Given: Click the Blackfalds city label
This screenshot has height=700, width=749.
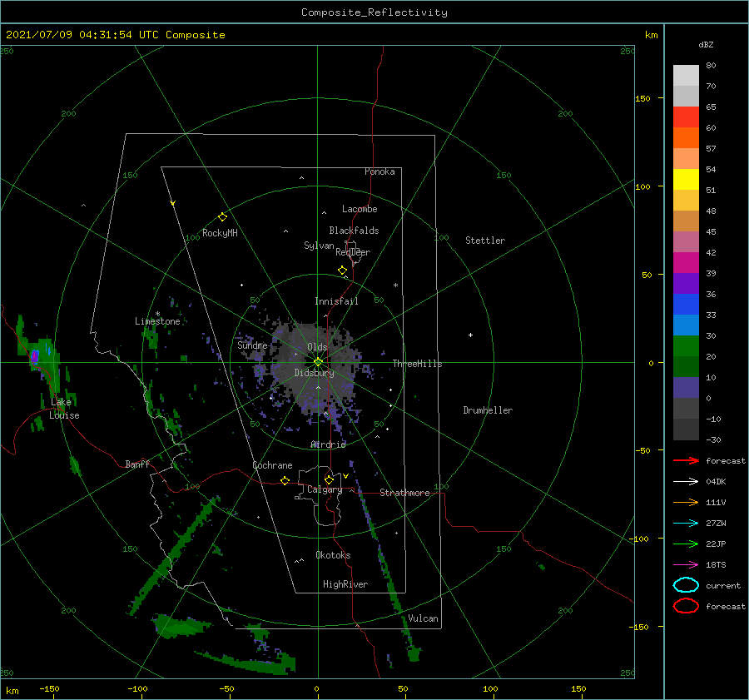Looking at the screenshot, I should pyautogui.click(x=354, y=231).
